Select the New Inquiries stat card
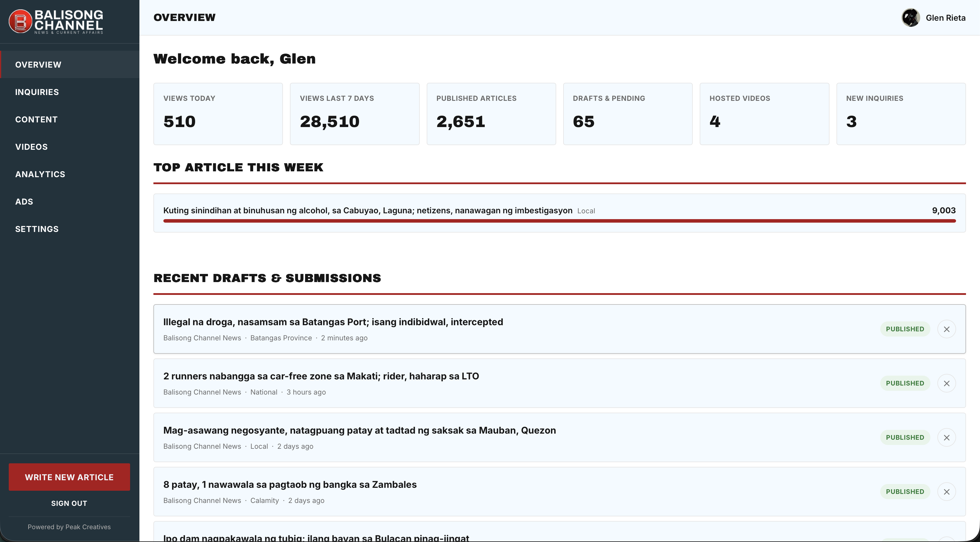 click(x=901, y=114)
